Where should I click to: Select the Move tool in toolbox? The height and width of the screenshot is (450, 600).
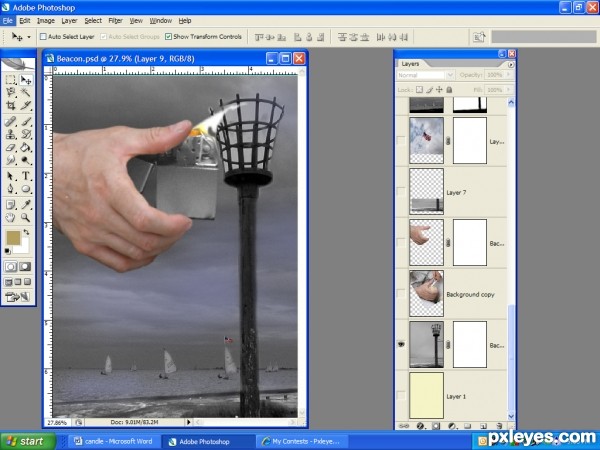(26, 80)
